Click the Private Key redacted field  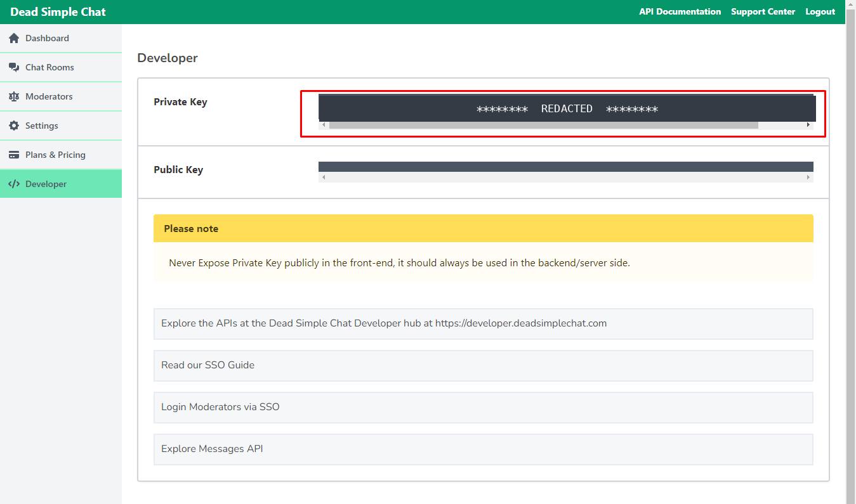[x=567, y=108]
